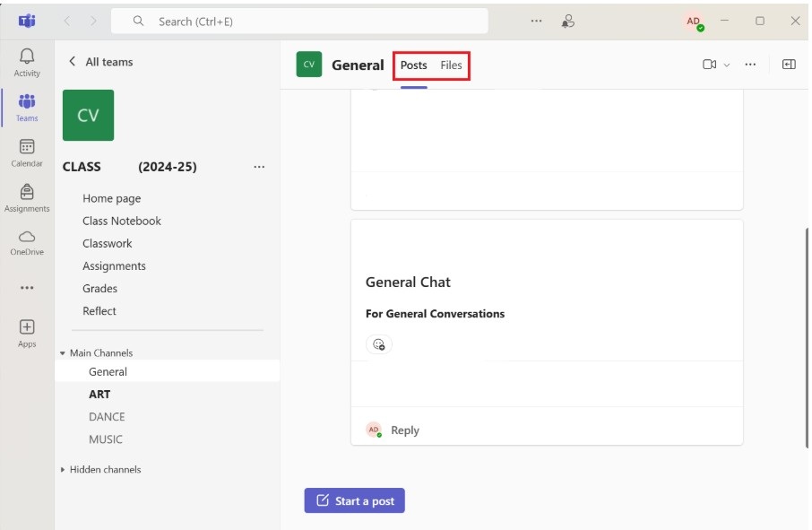Viewport: 812px width, 530px height.
Task: Click in the Search box
Action: pos(300,22)
